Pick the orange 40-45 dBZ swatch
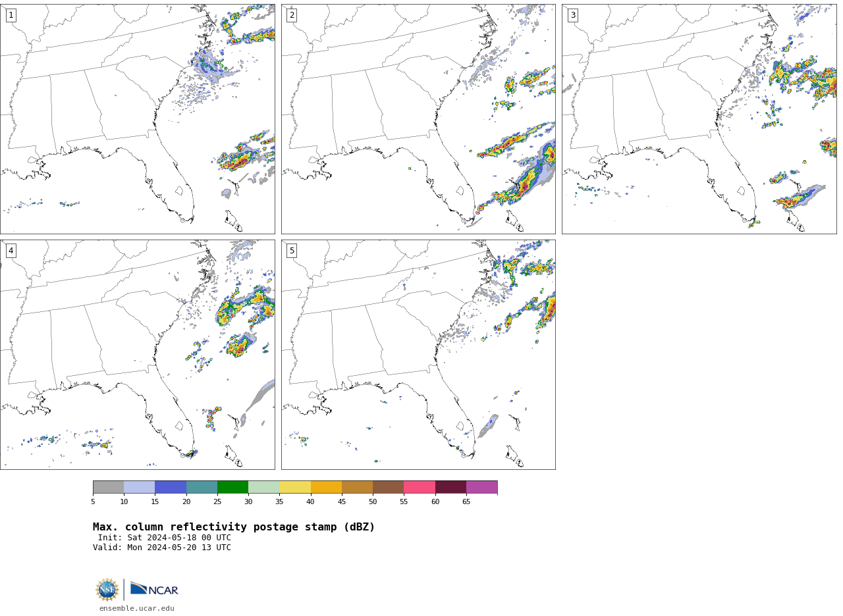This screenshot has width=843, height=616. point(326,487)
